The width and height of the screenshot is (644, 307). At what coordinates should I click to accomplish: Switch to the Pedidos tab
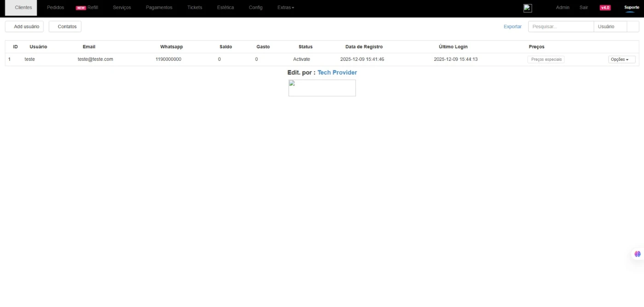pos(56,8)
